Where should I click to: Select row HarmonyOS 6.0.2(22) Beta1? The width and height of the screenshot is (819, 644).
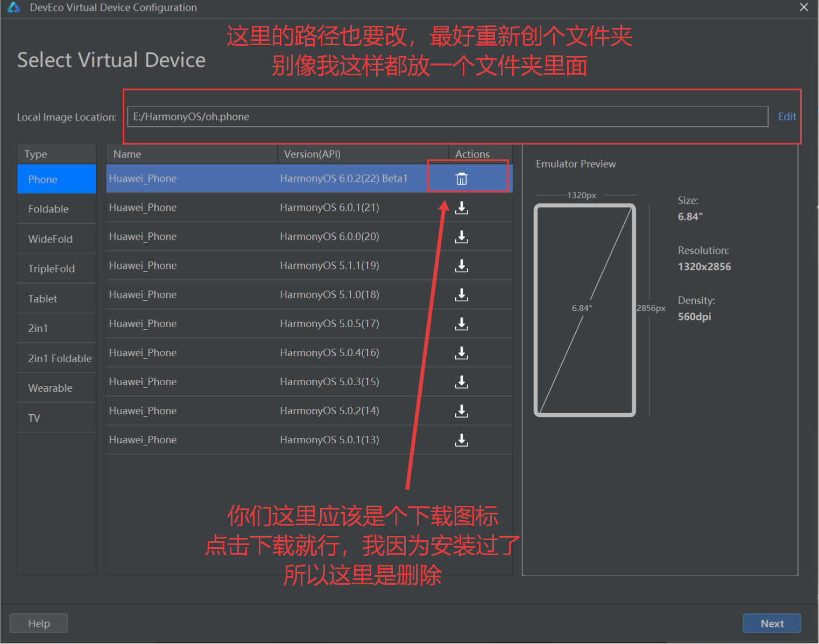click(309, 179)
